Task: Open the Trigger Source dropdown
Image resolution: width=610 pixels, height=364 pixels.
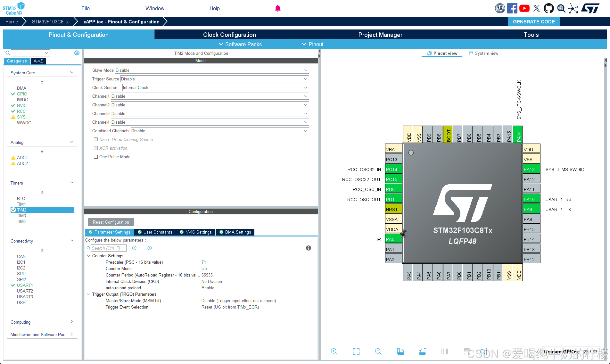Action: point(215,79)
